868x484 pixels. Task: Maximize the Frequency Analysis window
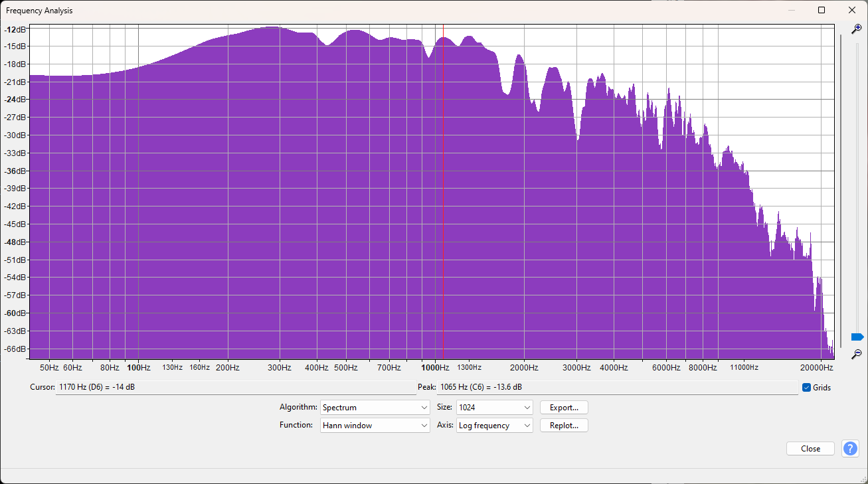point(822,10)
